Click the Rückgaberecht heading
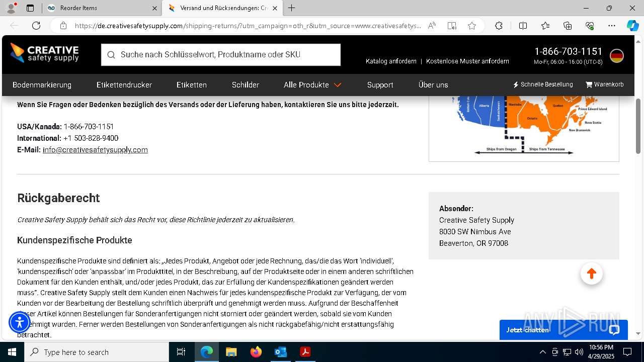The height and width of the screenshot is (362, 644). coord(58,198)
